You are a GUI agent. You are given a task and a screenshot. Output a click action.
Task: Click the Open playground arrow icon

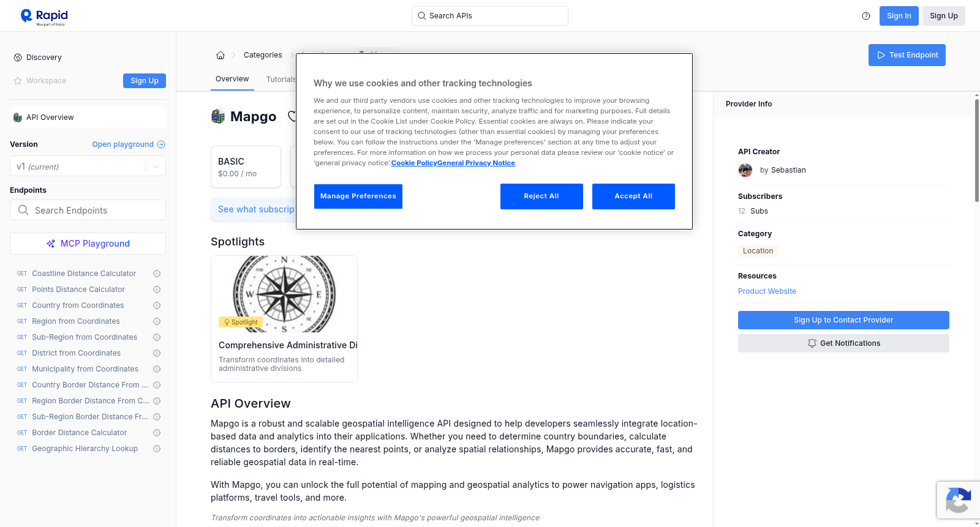coord(161,144)
